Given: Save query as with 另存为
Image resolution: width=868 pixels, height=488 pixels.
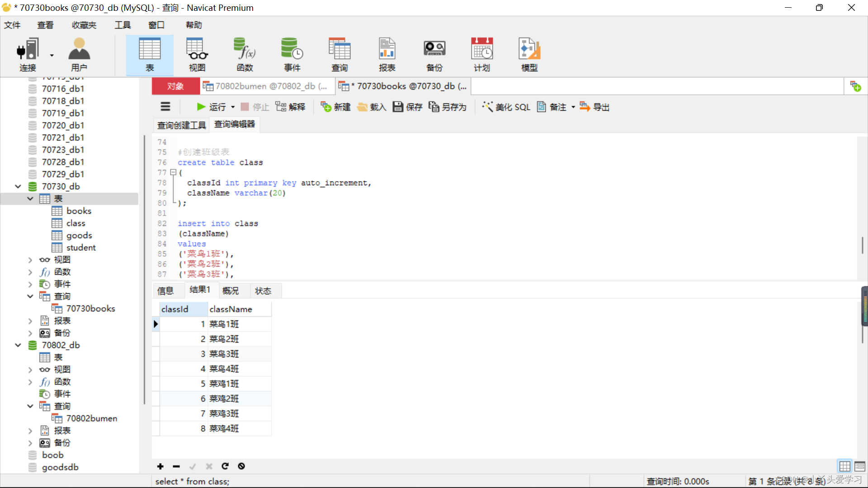Looking at the screenshot, I should [x=448, y=107].
